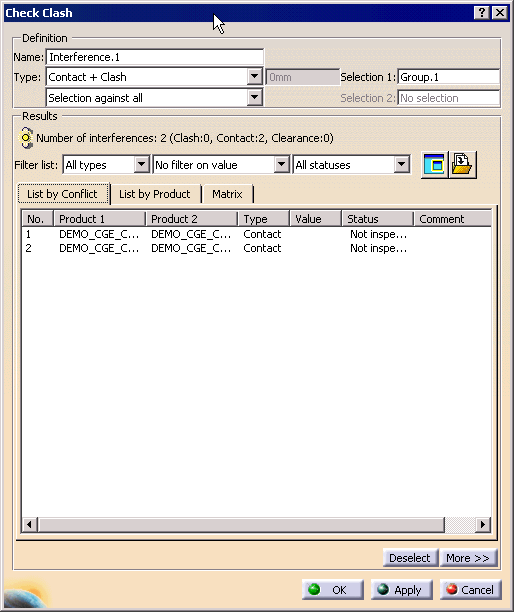The image size is (514, 612).
Task: Open the All types filter dropdown
Action: coord(142,165)
